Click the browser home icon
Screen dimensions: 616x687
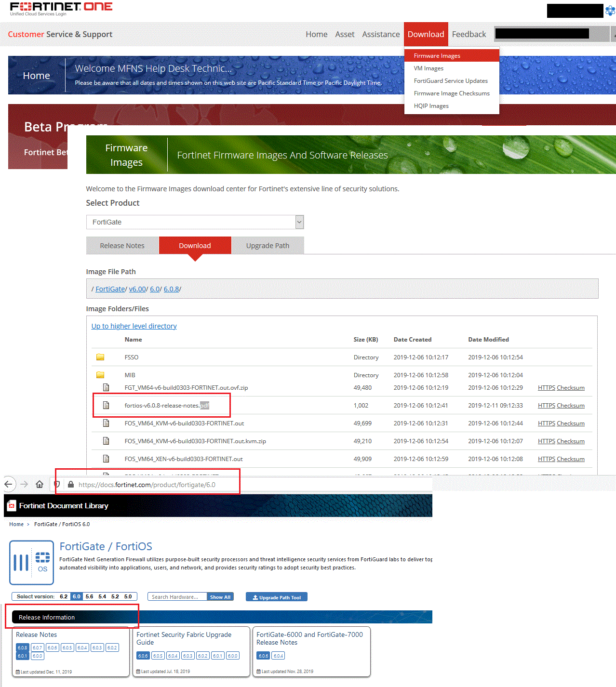click(40, 484)
